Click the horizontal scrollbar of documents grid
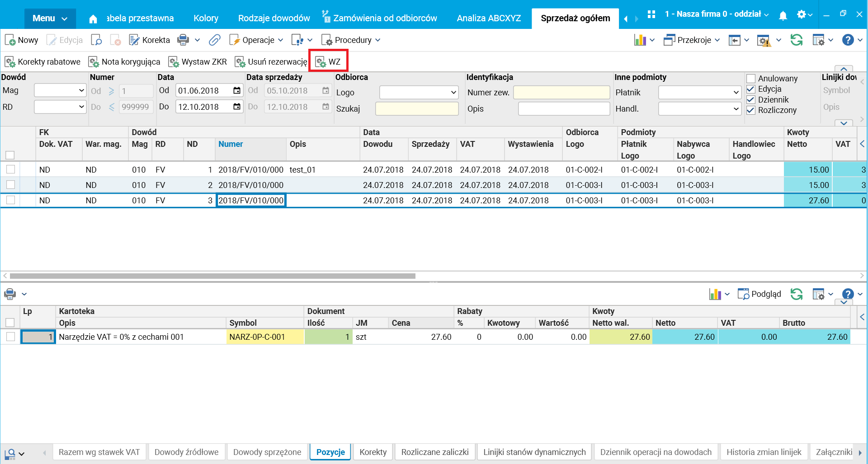Image resolution: width=868 pixels, height=464 pixels. (212, 276)
